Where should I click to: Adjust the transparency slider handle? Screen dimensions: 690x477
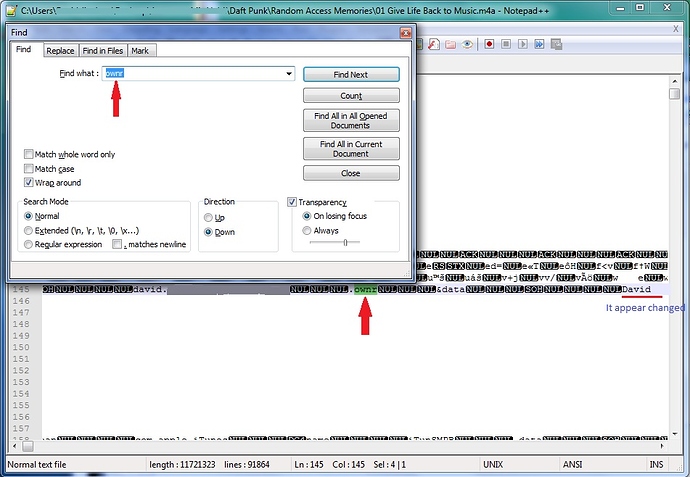345,242
